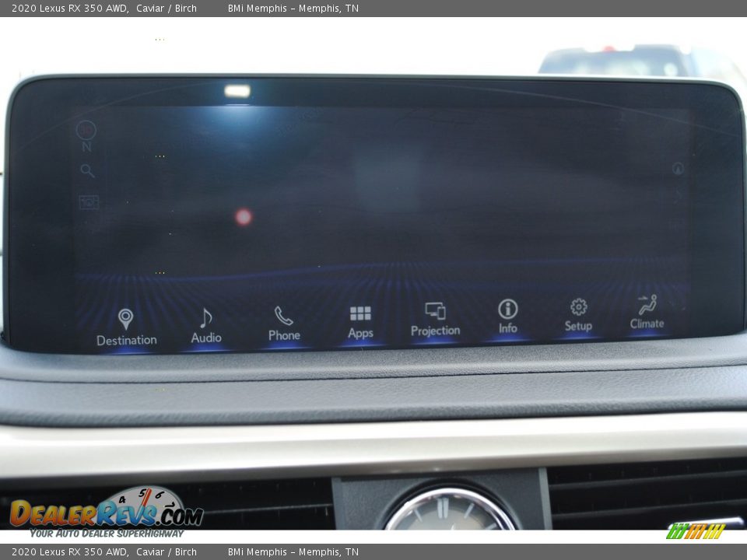The height and width of the screenshot is (560, 747).
Task: Tap the heading arrow icon on right edge
Action: [678, 168]
